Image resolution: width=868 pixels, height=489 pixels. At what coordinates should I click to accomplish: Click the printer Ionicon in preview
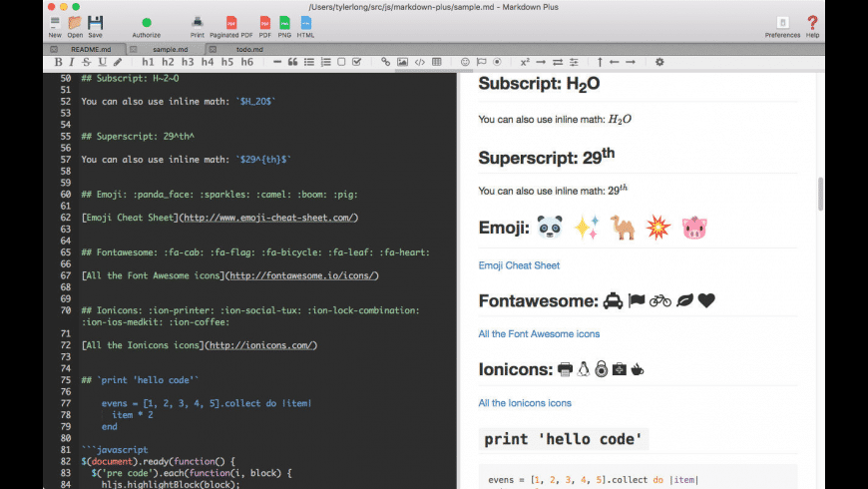[565, 369]
